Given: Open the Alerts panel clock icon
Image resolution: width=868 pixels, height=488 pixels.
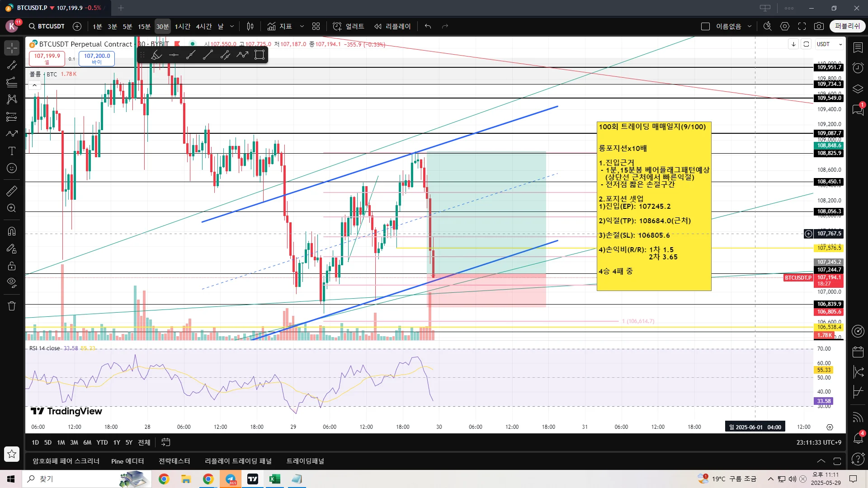Looking at the screenshot, I should tap(858, 68).
